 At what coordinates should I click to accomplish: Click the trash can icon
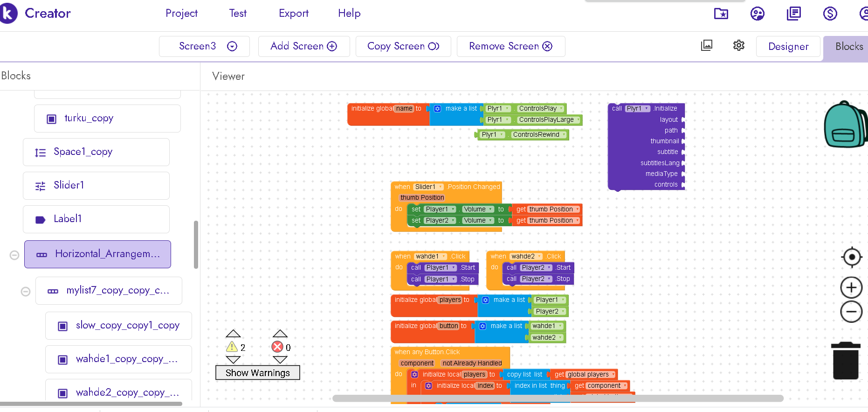846,361
